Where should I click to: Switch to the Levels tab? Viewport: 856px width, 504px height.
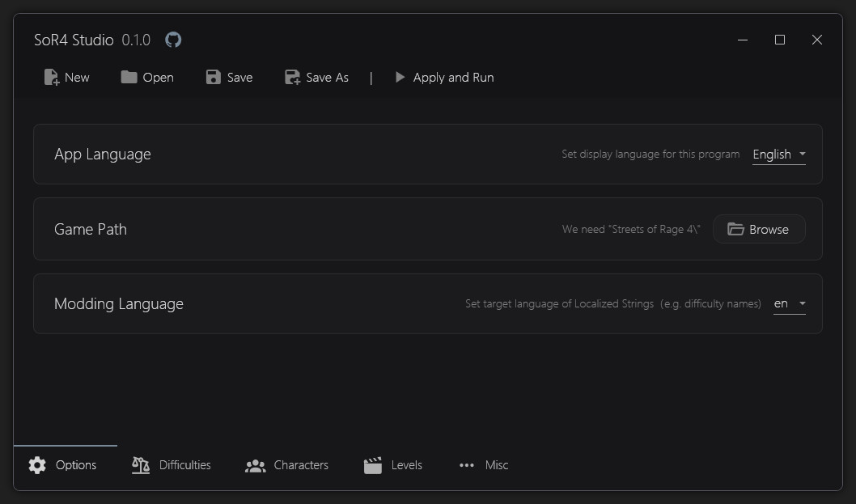tap(393, 465)
